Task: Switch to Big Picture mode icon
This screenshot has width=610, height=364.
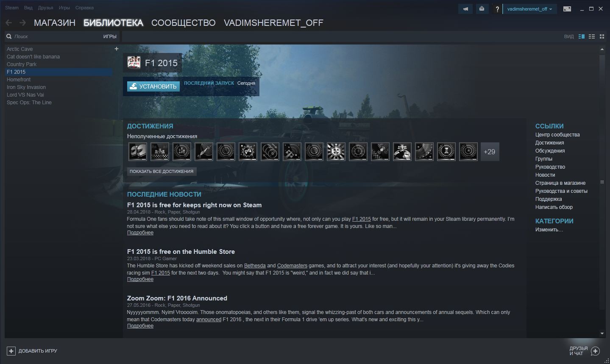Action: 567,9
